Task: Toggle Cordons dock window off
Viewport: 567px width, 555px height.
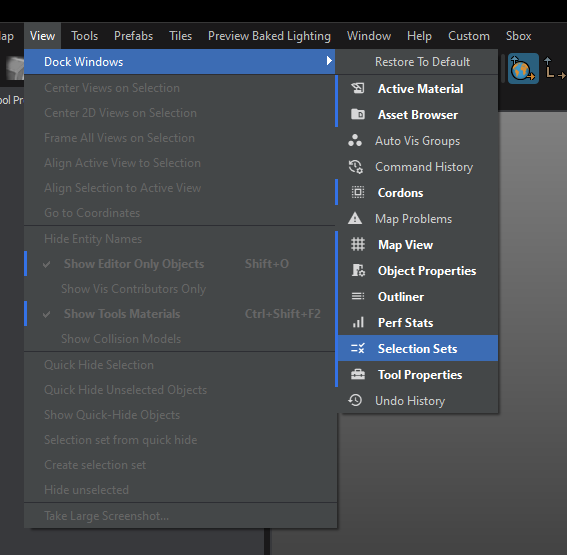Action: [417, 193]
